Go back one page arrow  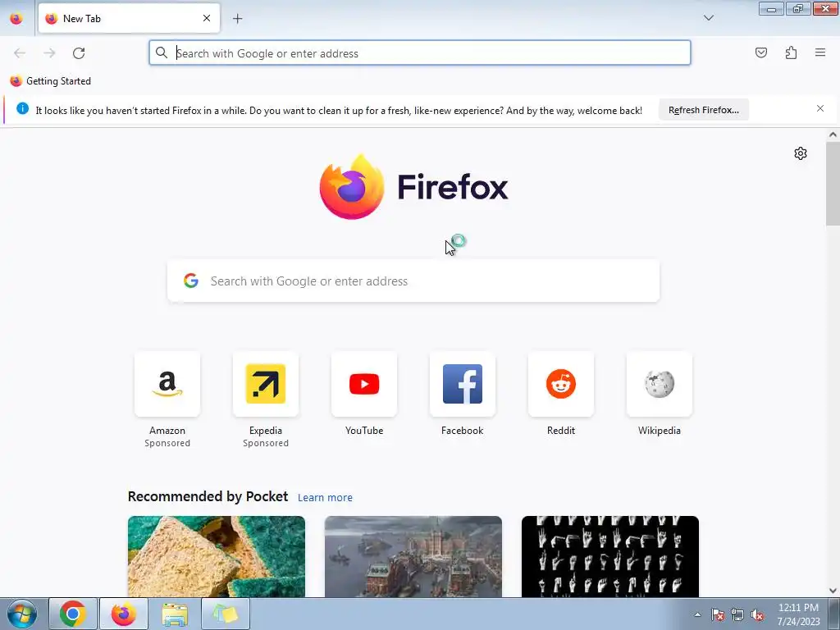click(20, 53)
